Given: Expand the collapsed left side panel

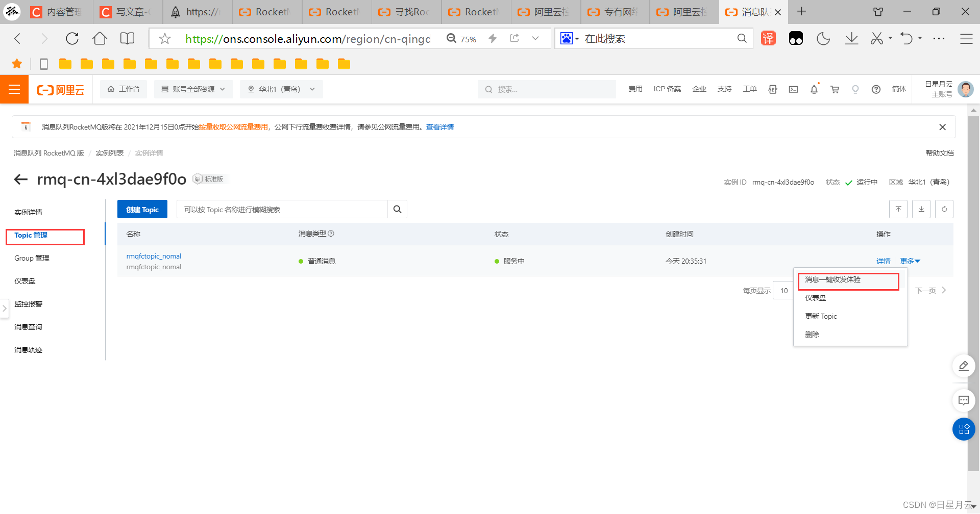Looking at the screenshot, I should click(4, 308).
